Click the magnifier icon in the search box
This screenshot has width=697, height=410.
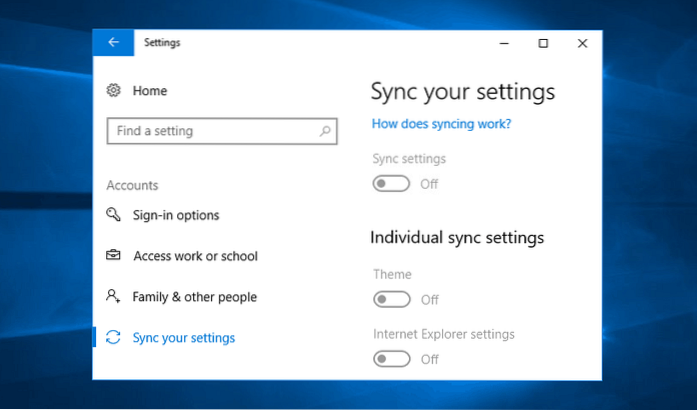[x=325, y=131]
